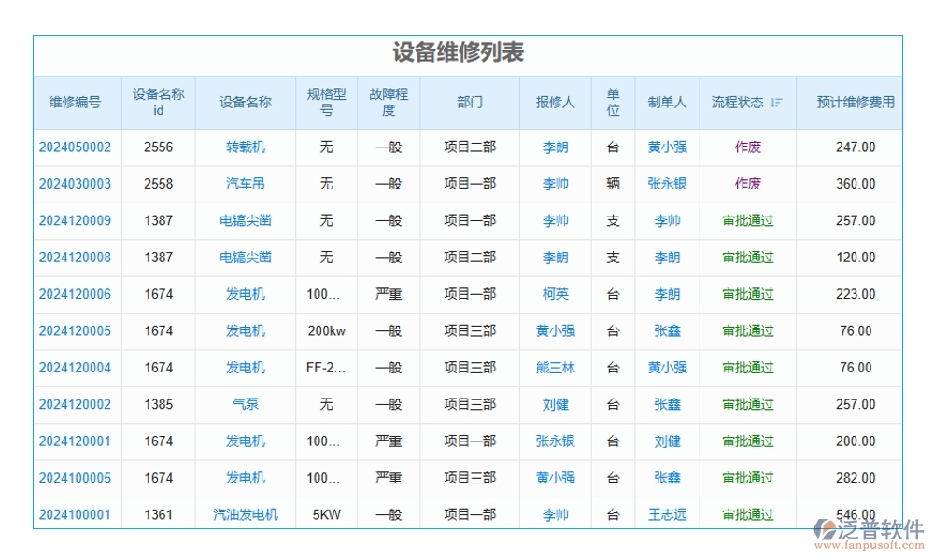This screenshot has height=560, width=934.
Task: Click reporter 柯英 in the 发电机 row
Action: [x=553, y=294]
